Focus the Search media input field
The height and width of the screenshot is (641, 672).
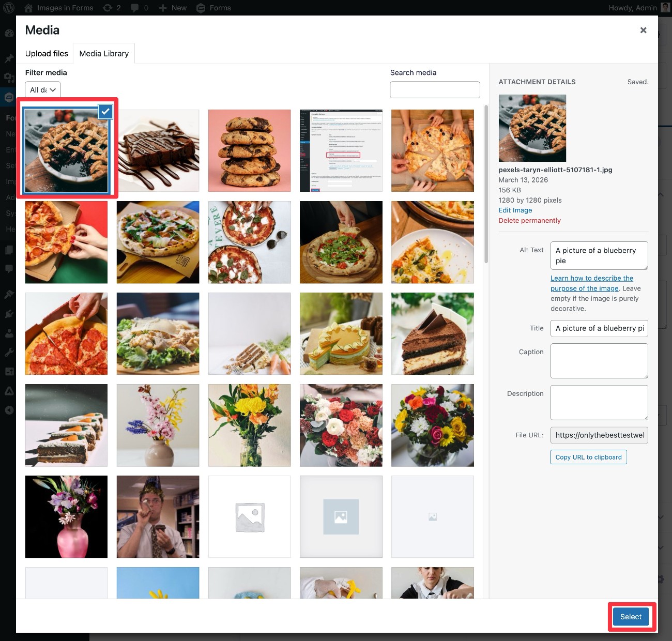coord(435,89)
